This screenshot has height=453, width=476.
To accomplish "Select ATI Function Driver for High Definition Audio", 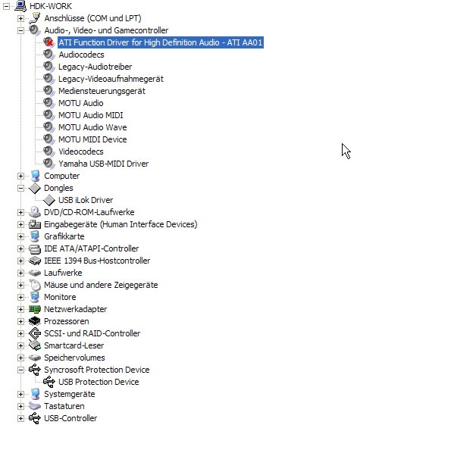I will click(x=161, y=42).
